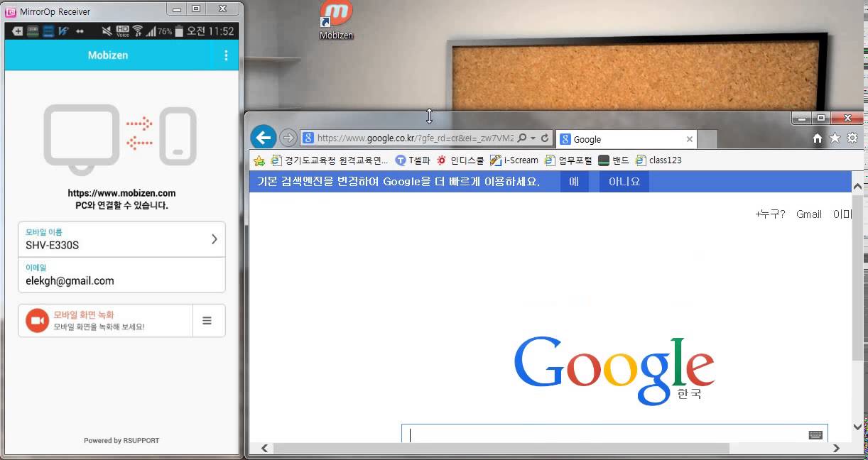The image size is (868, 460).
Task: Open the 밴드 bookmark
Action: [x=614, y=160]
